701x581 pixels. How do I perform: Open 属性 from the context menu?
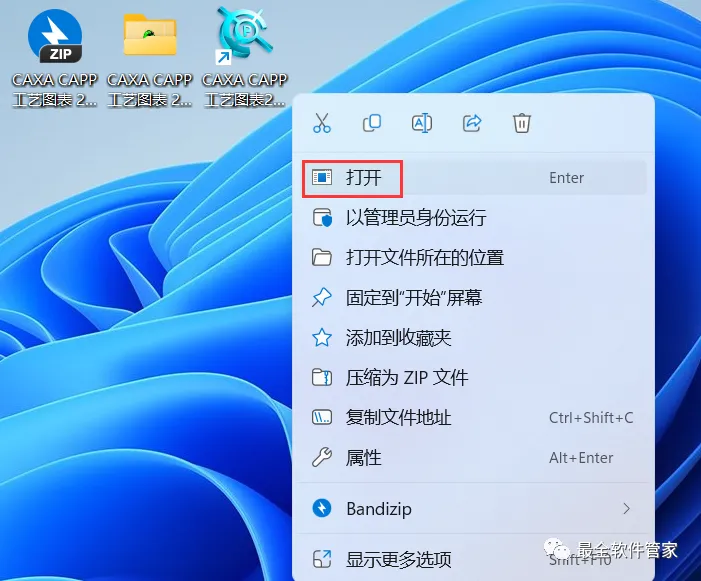[x=474, y=458]
